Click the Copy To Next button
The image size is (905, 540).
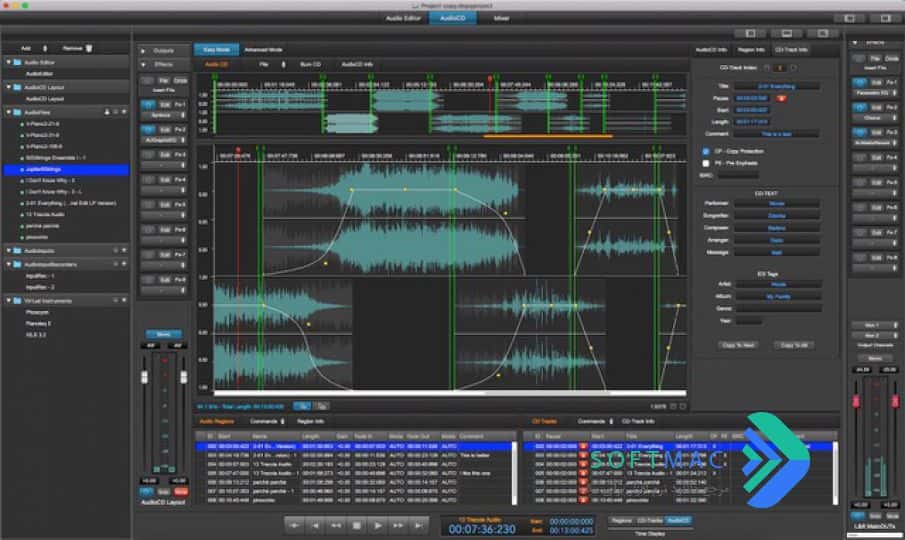(738, 345)
